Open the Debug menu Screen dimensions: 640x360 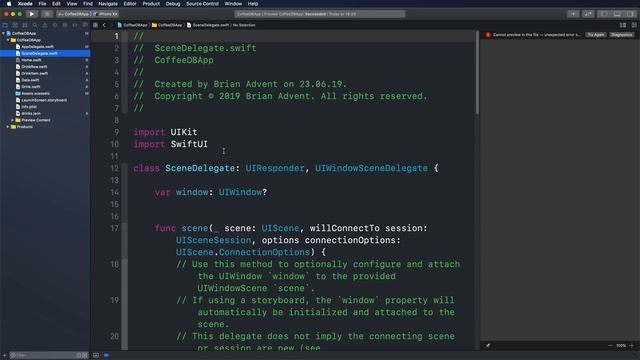[x=173, y=4]
